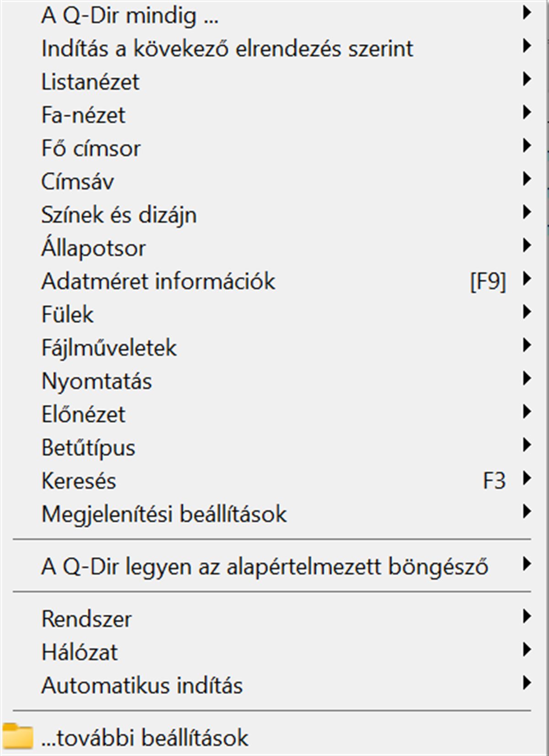Open A Q-Dir legyen az alapértelmezett böngésző
This screenshot has width=549, height=756.
click(264, 567)
